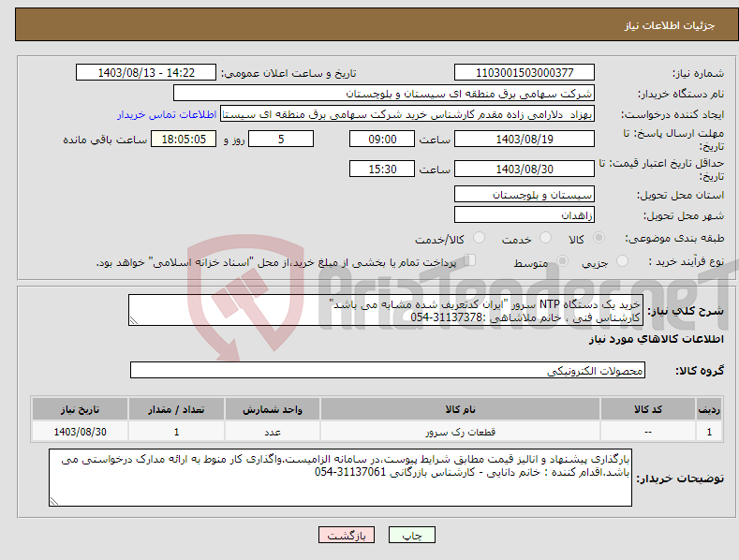Click the reply deadline date 1403/08/19 field
This screenshot has width=739, height=560.
pos(525,139)
